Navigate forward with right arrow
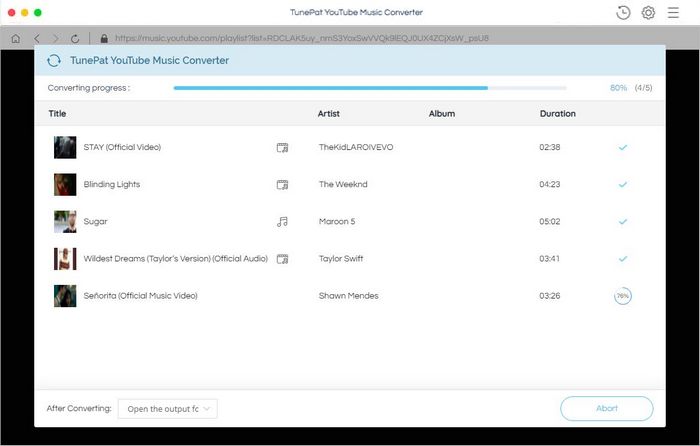 pyautogui.click(x=56, y=38)
